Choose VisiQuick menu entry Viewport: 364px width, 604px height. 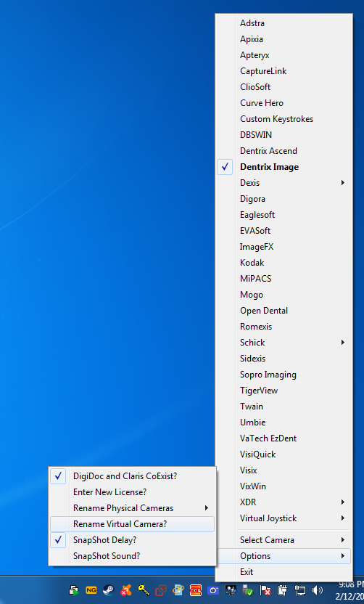[284, 454]
